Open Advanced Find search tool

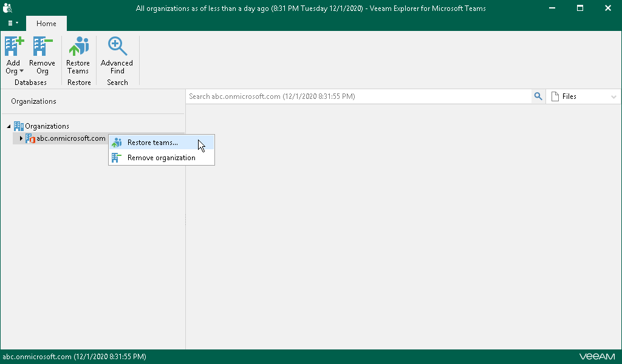coord(117,55)
